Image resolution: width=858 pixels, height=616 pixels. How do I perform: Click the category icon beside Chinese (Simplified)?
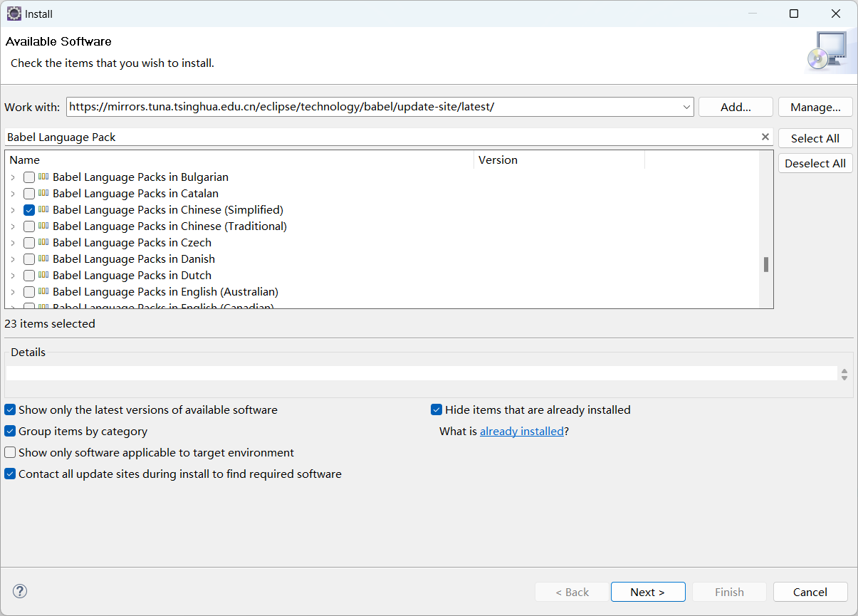(x=43, y=209)
